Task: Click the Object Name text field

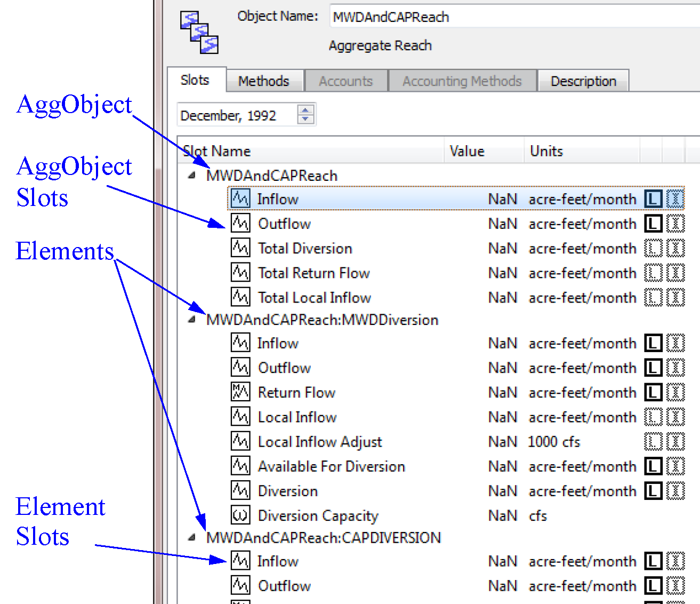Action: pos(512,17)
